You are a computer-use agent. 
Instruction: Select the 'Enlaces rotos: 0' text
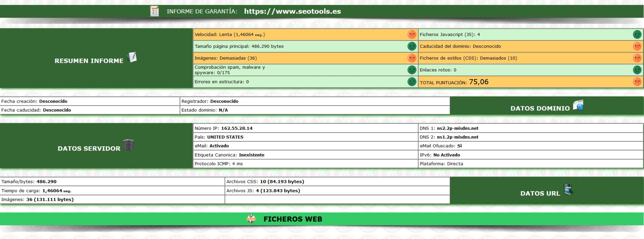coord(438,70)
